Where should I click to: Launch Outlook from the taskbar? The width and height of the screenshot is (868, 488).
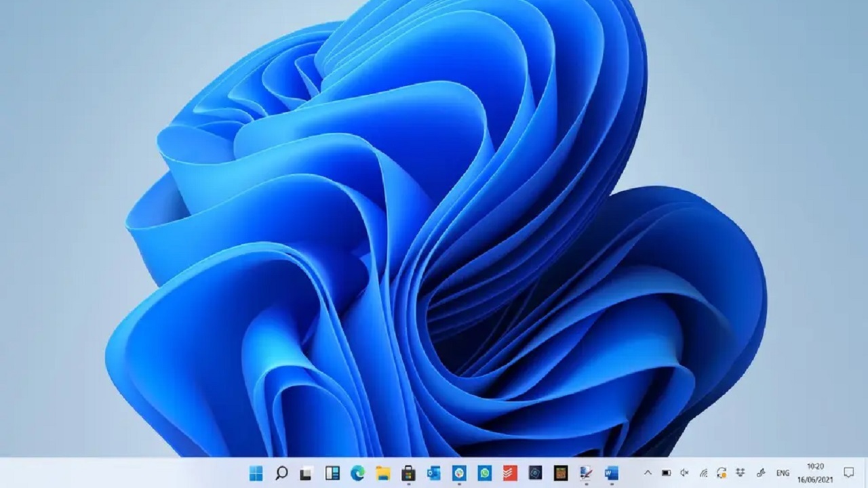(x=434, y=473)
